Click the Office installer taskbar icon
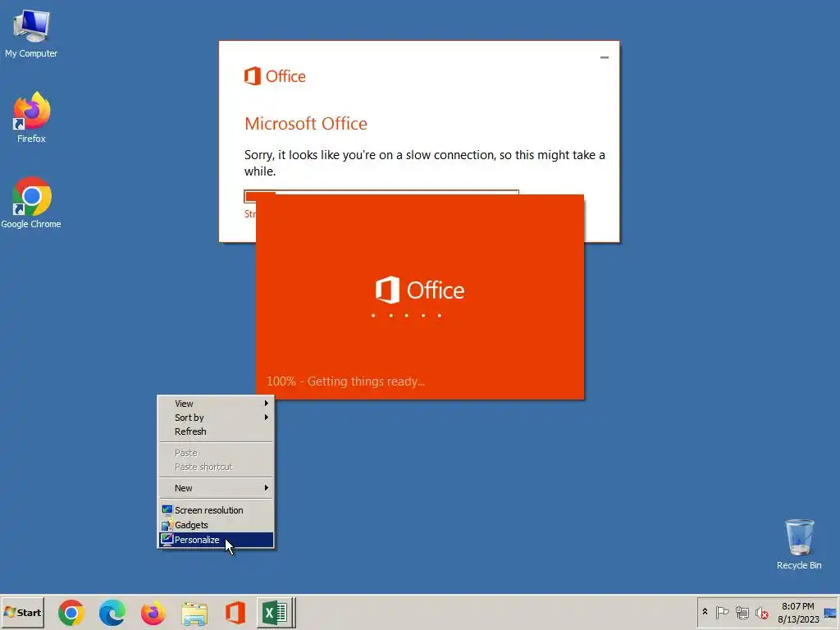The width and height of the screenshot is (840, 630). (x=235, y=613)
